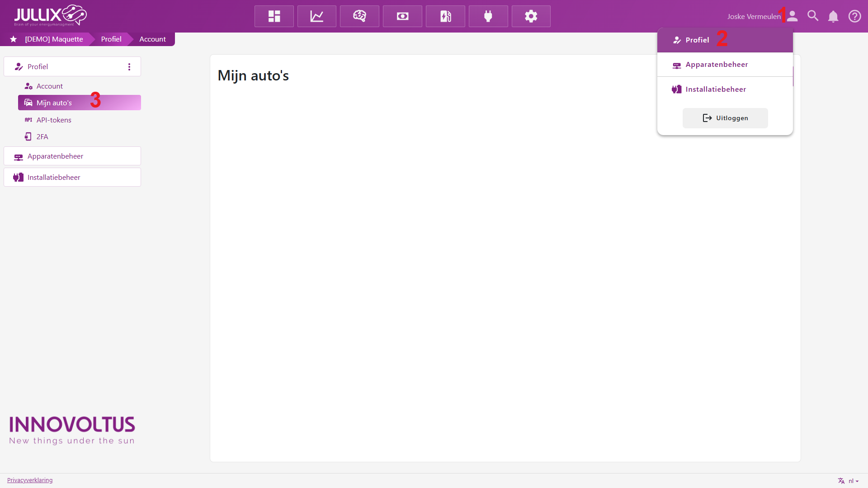Open the settings gear icon
The height and width of the screenshot is (488, 868).
click(x=531, y=16)
